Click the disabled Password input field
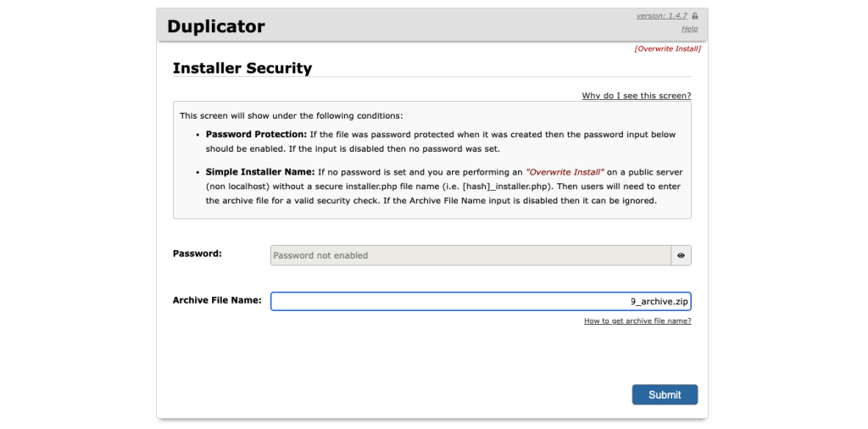This screenshot has width=868, height=429. (x=471, y=256)
